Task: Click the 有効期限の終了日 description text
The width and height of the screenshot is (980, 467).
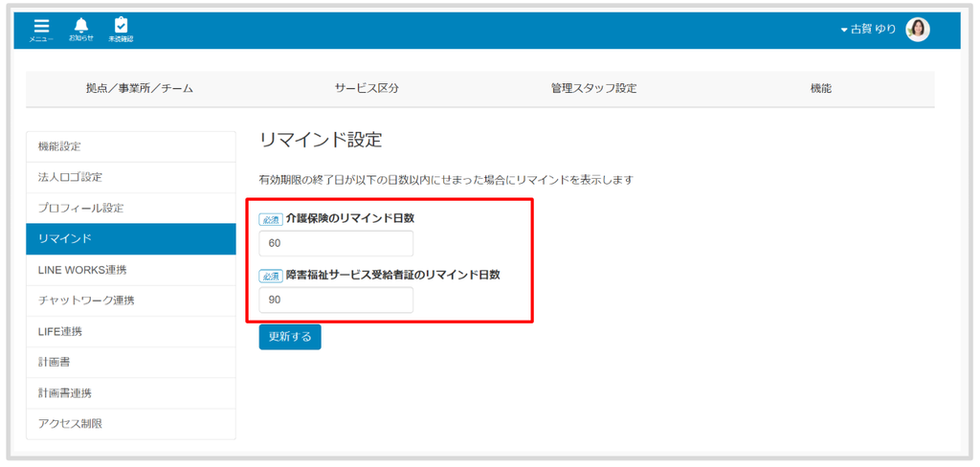Action: [446, 180]
